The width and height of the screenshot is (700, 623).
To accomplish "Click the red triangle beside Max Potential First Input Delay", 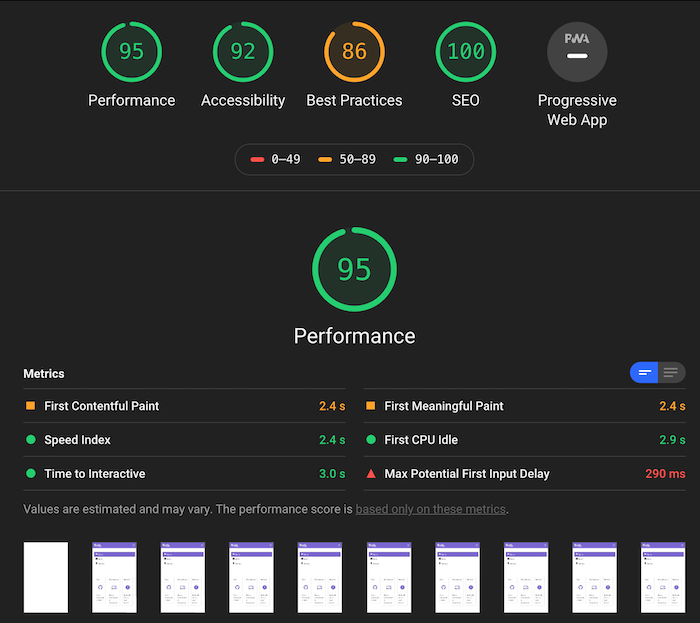I will [371, 473].
